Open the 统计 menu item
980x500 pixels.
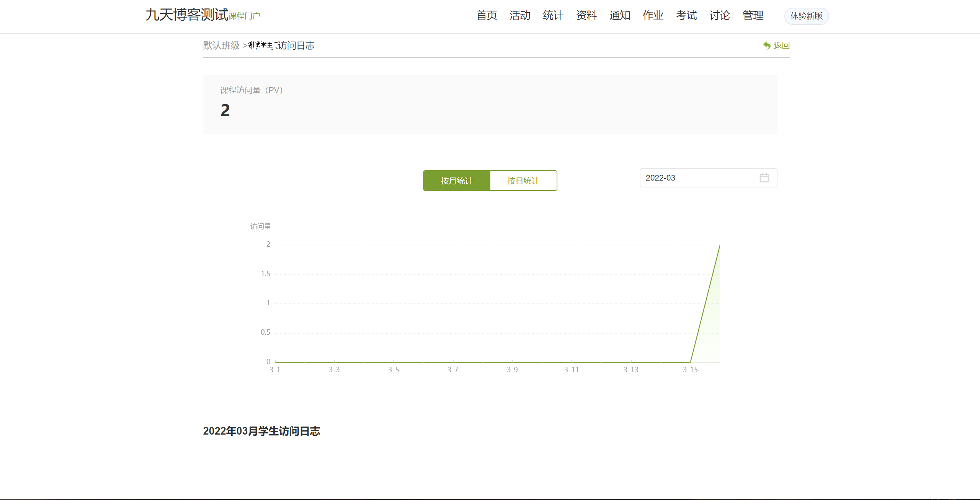click(553, 15)
